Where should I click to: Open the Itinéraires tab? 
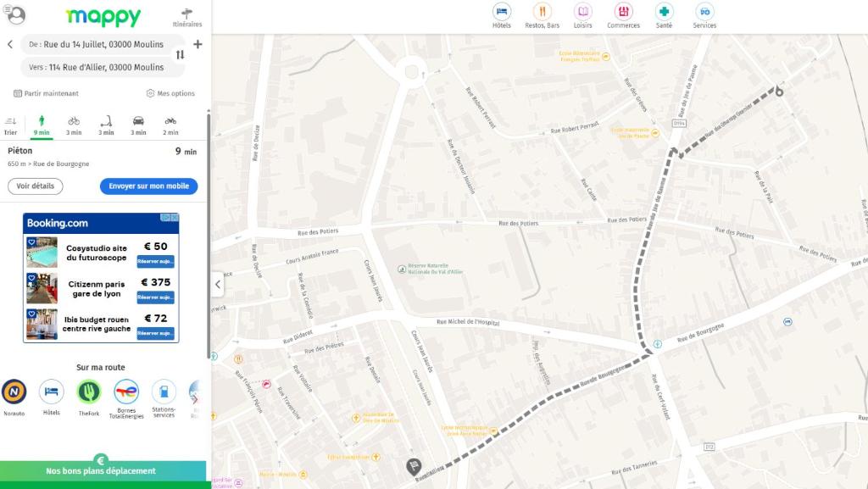pos(187,18)
